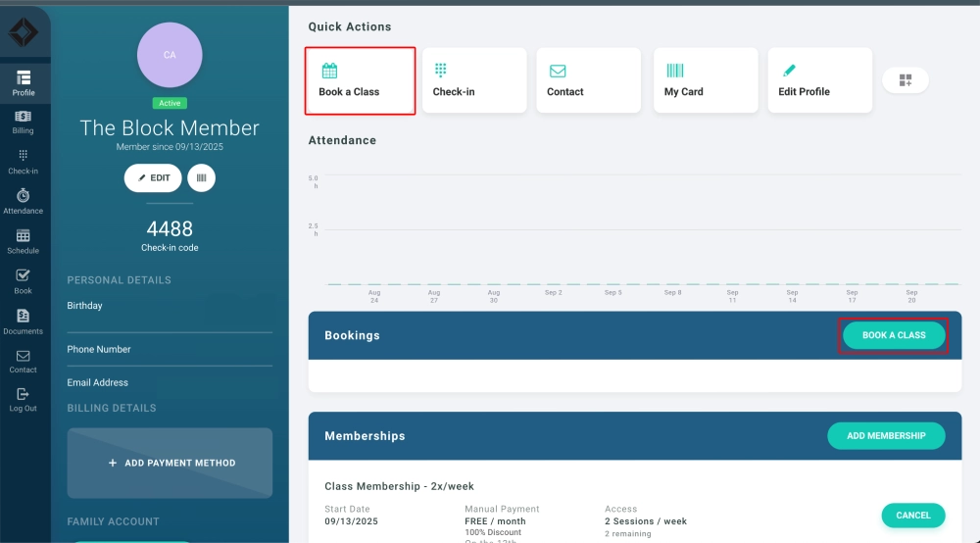
Task: Click ADD PAYMENT METHOD box
Action: (x=170, y=463)
